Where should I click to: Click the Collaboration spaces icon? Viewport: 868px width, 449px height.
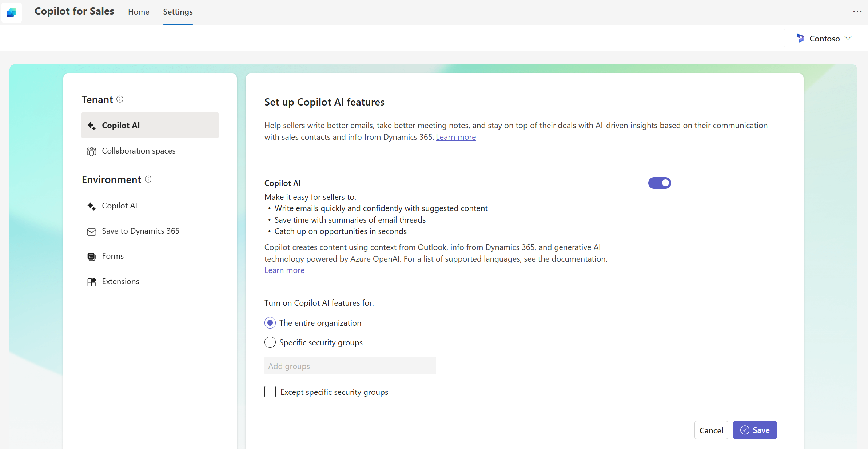[91, 151]
